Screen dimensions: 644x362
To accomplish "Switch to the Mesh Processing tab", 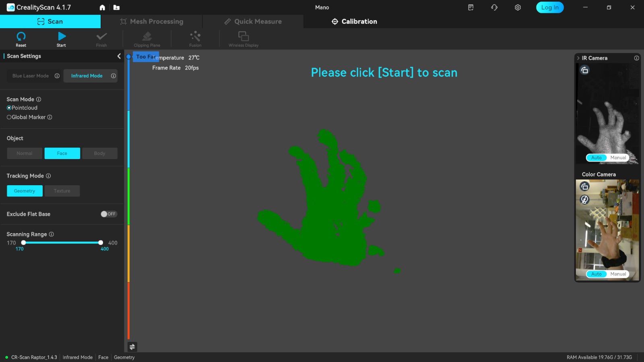I will click(x=151, y=21).
